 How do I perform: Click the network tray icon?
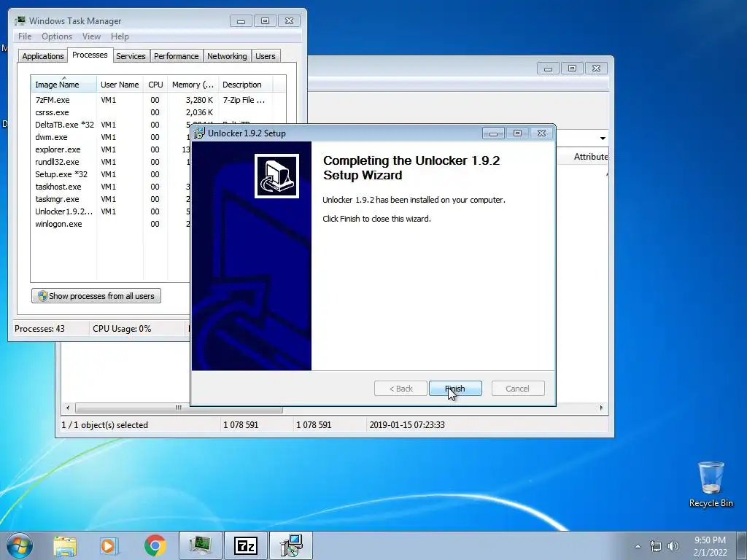(x=656, y=546)
